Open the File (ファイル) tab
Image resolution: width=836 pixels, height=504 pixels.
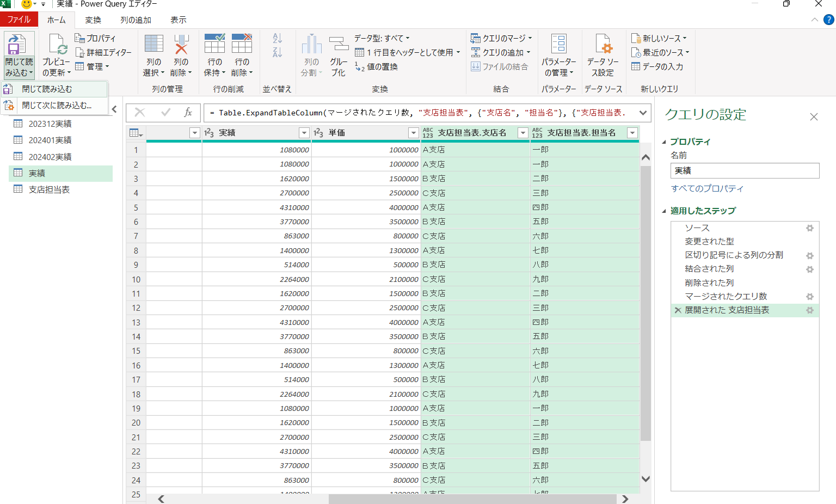point(19,20)
